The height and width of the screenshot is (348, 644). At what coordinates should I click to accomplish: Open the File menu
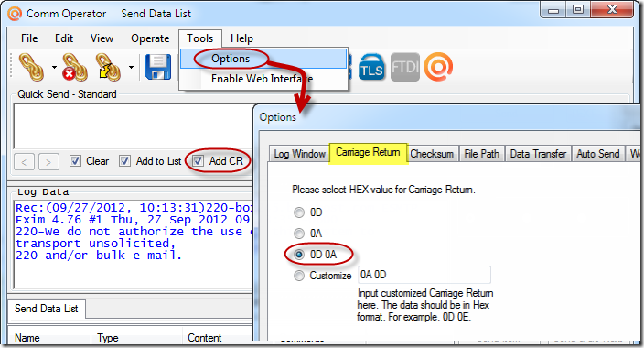point(29,38)
